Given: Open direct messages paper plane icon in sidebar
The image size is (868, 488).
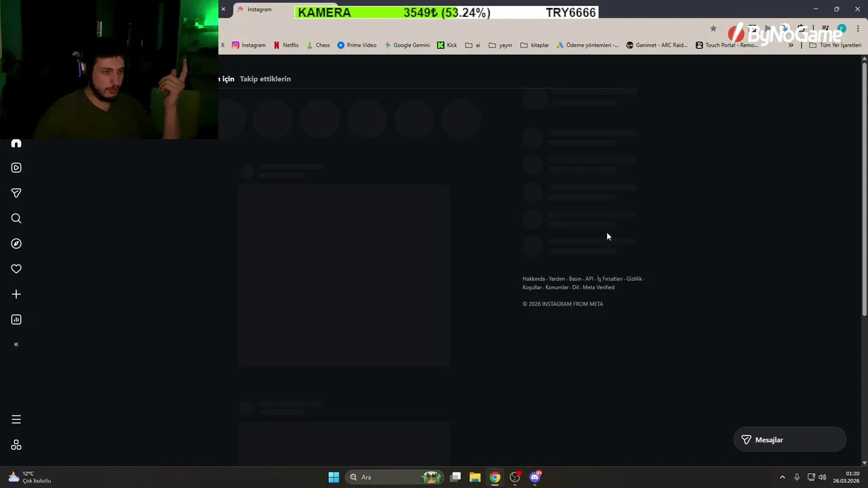Looking at the screenshot, I should pos(16,193).
